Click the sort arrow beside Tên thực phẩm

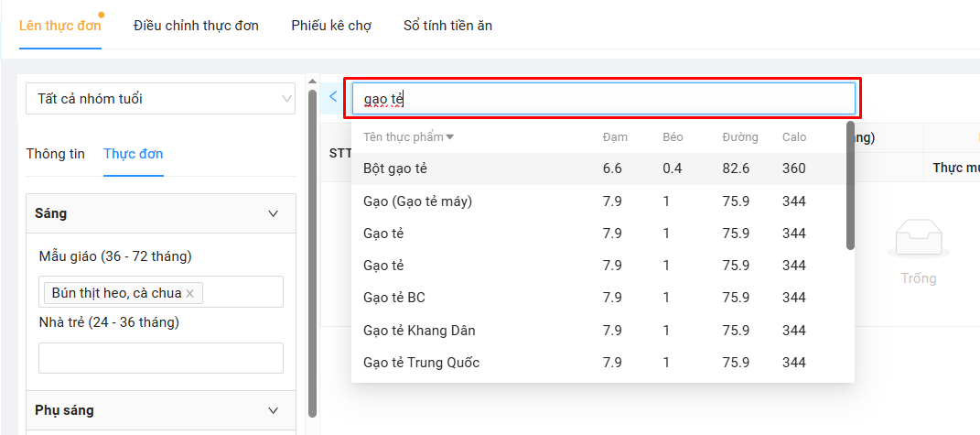coord(450,137)
